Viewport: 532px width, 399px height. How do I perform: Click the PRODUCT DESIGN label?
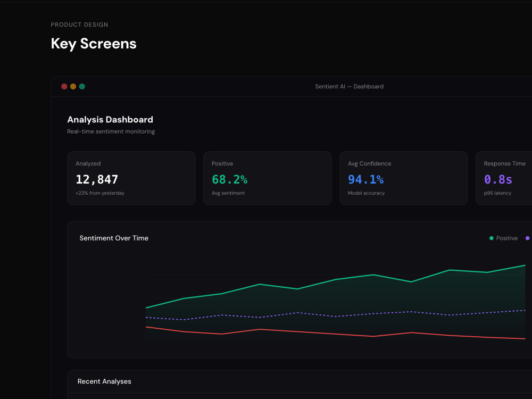click(x=79, y=25)
